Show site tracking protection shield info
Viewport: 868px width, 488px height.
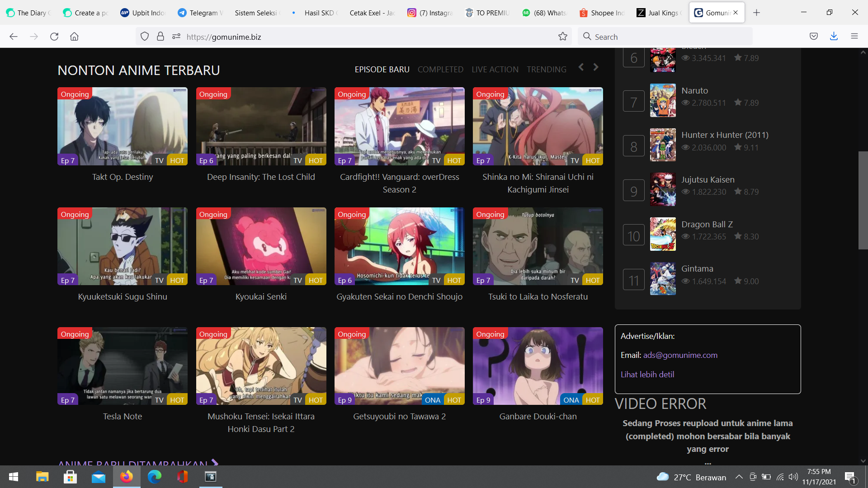point(145,37)
